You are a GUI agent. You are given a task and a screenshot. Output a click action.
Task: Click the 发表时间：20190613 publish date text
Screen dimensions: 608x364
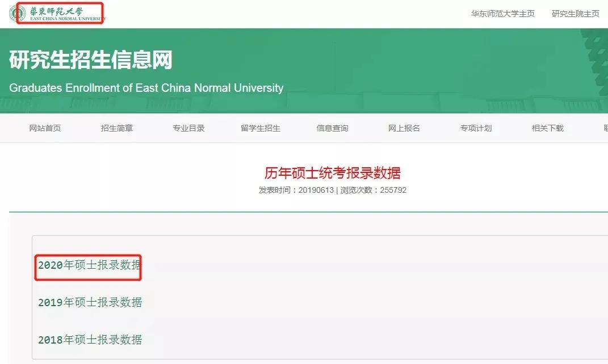(296, 190)
